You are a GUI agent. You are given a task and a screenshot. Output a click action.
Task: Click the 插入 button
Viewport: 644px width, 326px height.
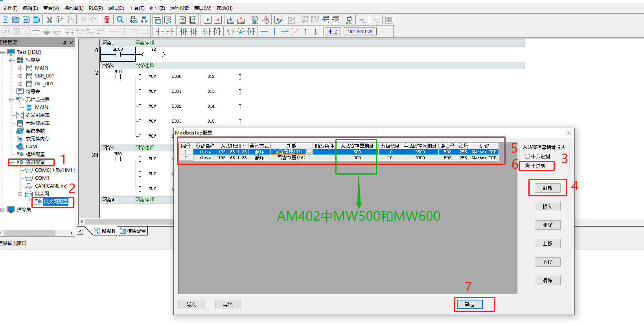click(x=547, y=206)
